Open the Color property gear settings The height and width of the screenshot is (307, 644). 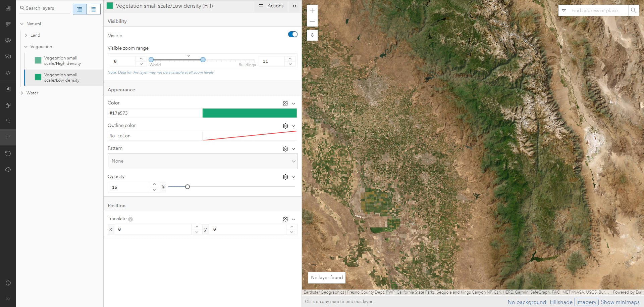pyautogui.click(x=285, y=103)
